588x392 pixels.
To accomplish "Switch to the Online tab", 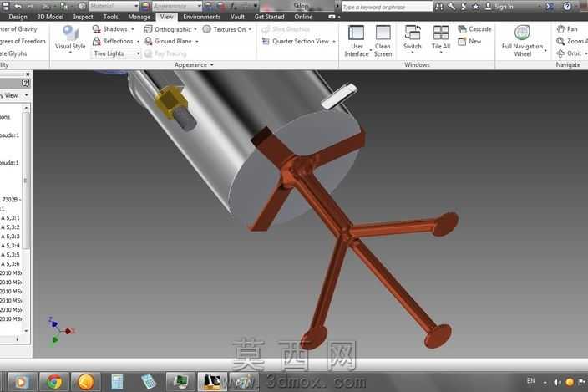I will (x=303, y=17).
